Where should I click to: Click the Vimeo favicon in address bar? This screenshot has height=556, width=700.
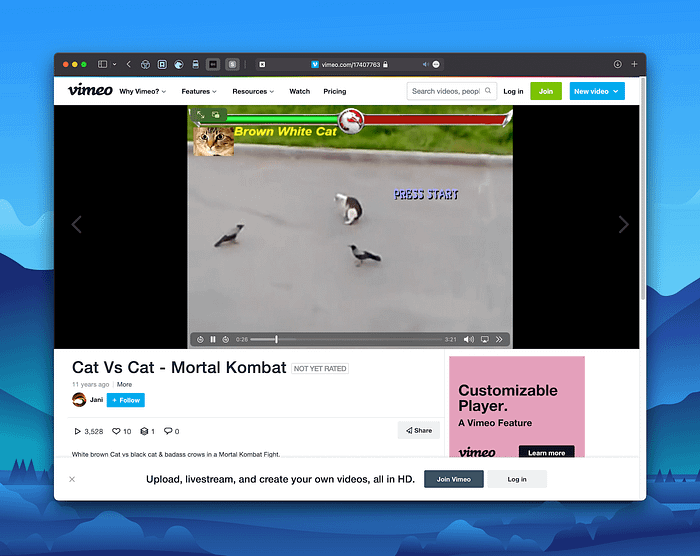pyautogui.click(x=315, y=64)
